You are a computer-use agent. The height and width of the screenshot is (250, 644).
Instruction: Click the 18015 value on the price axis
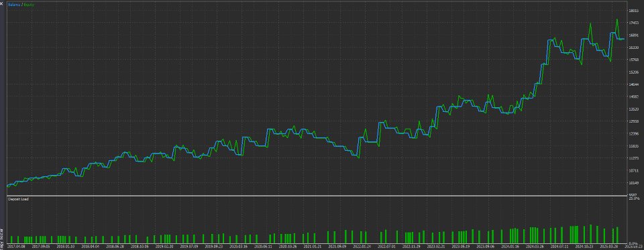tap(634, 11)
